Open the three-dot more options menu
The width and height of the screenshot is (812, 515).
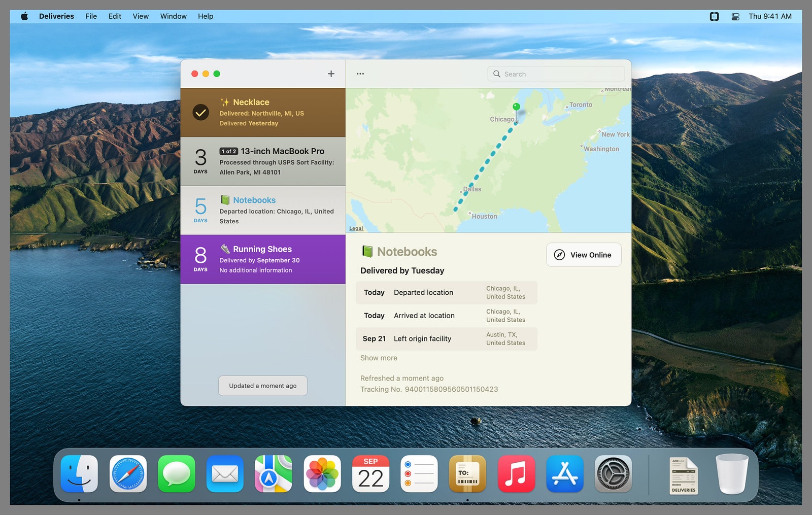(x=360, y=74)
